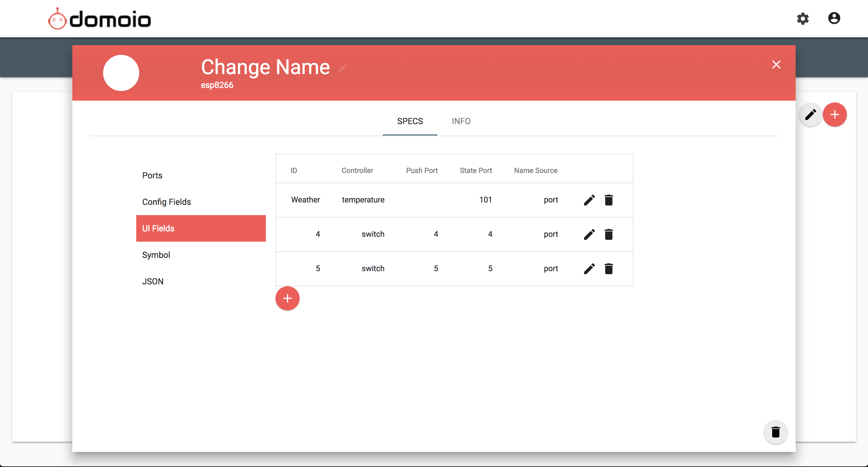Edit the switch row with ID 5

[589, 268]
